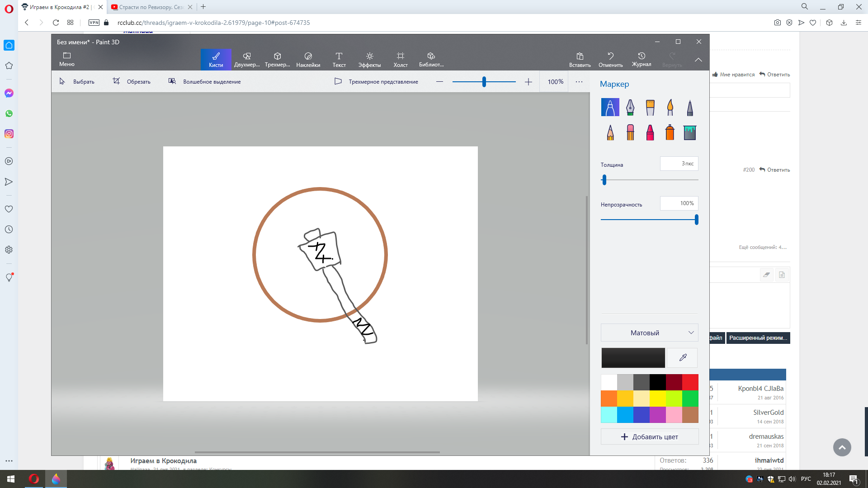Image resolution: width=868 pixels, height=488 pixels.
Task: Click Вставить in Paint 3D toolbar
Action: 580,59
